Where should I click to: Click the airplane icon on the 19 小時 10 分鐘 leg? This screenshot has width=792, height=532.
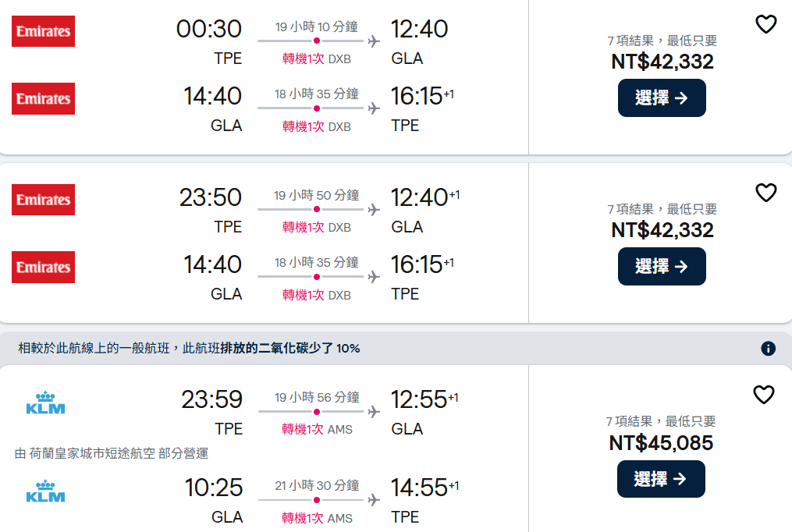(x=374, y=41)
